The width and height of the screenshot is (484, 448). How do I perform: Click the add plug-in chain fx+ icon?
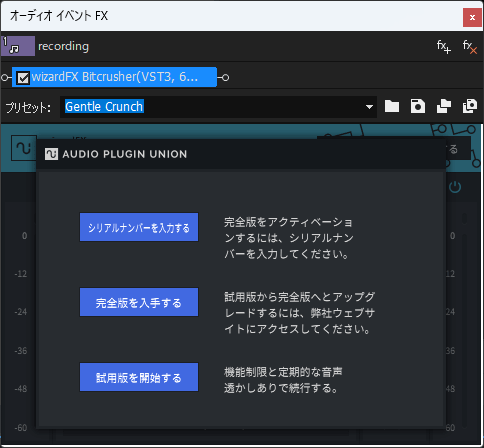(444, 47)
